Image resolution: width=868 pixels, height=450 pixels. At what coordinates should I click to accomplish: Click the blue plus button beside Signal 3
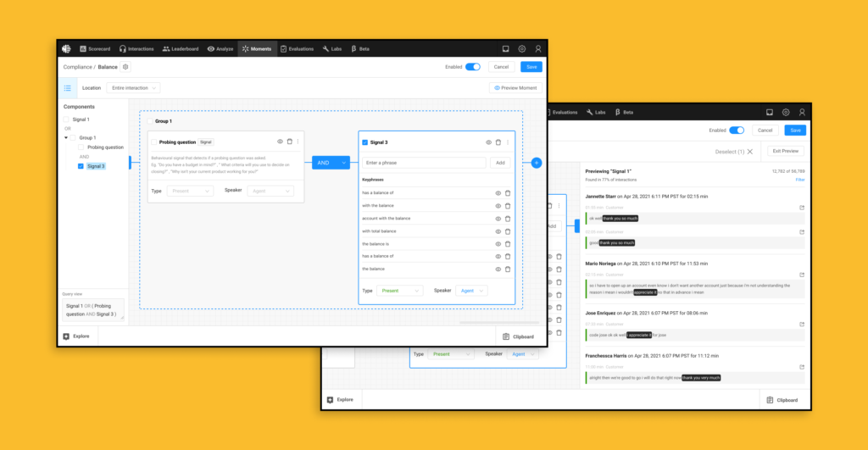click(536, 163)
